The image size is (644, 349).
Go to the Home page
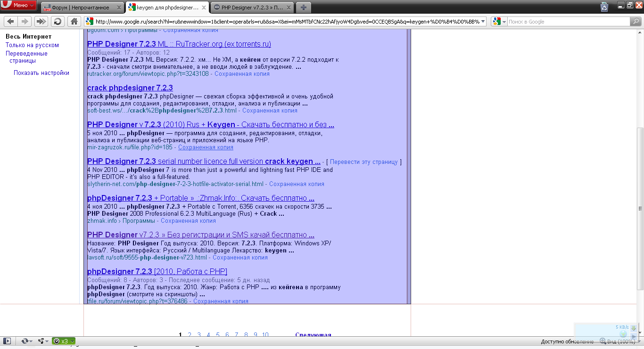[74, 21]
